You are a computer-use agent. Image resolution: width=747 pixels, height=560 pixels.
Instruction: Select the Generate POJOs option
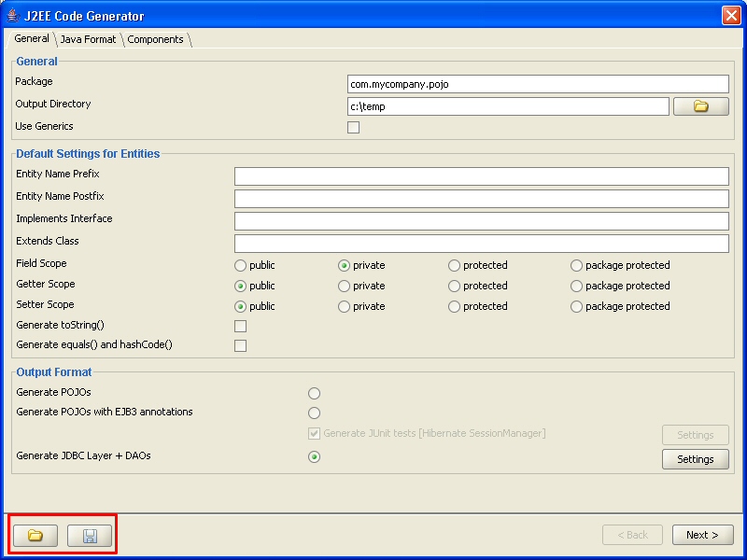pyautogui.click(x=314, y=393)
